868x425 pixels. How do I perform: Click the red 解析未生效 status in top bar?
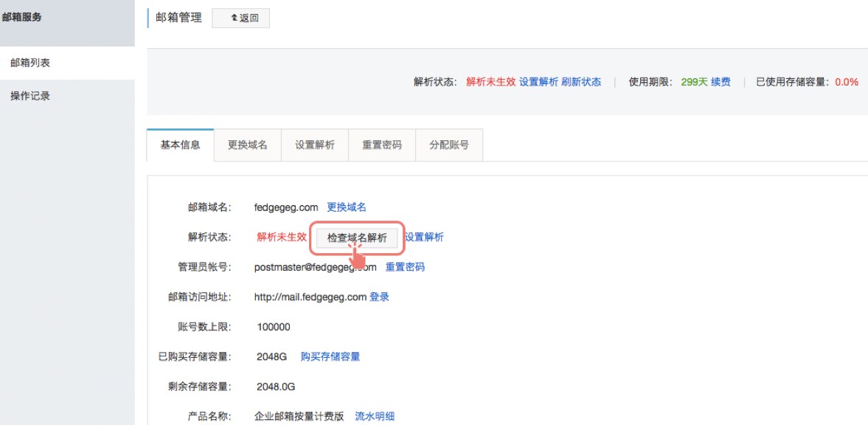[x=490, y=83]
